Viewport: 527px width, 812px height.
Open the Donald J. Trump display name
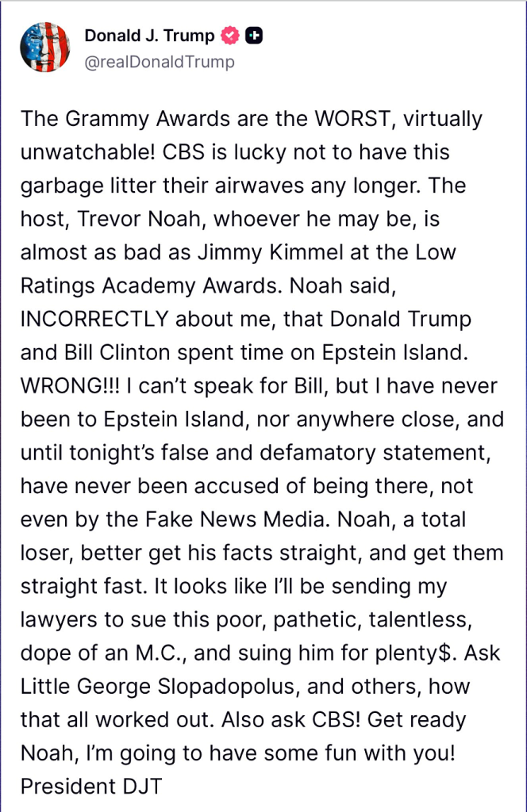(x=149, y=36)
